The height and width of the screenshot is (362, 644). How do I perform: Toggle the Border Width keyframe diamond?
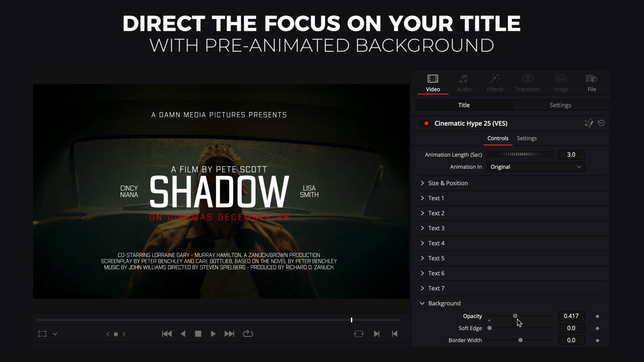(x=597, y=341)
